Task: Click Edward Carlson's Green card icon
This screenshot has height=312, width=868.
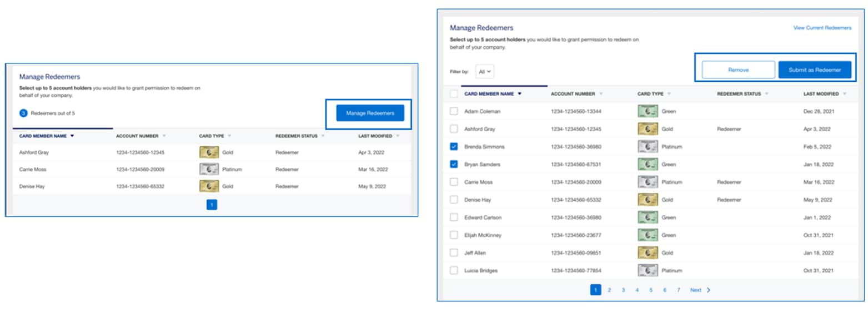Action: [648, 217]
